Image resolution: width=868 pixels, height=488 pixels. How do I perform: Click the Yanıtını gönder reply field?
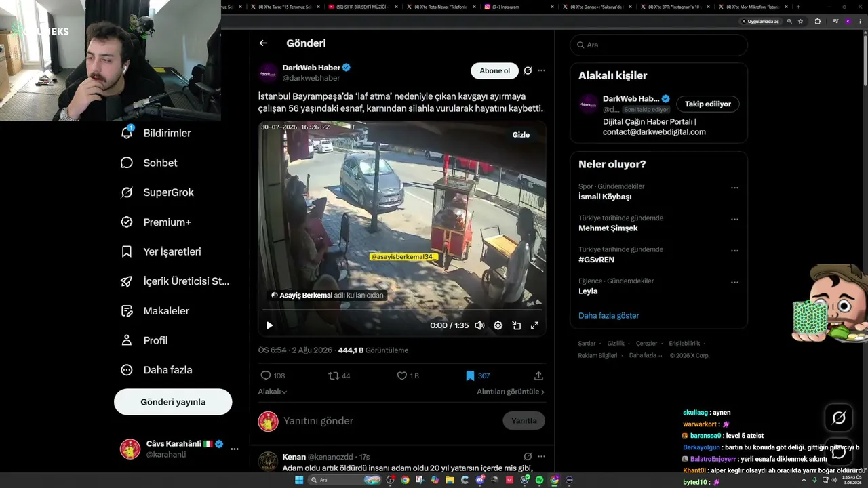tap(390, 421)
